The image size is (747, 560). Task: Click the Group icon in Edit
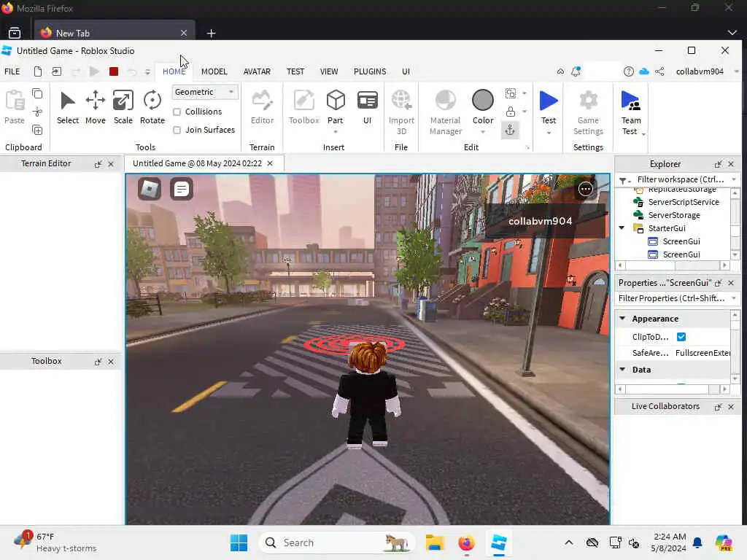[510, 93]
